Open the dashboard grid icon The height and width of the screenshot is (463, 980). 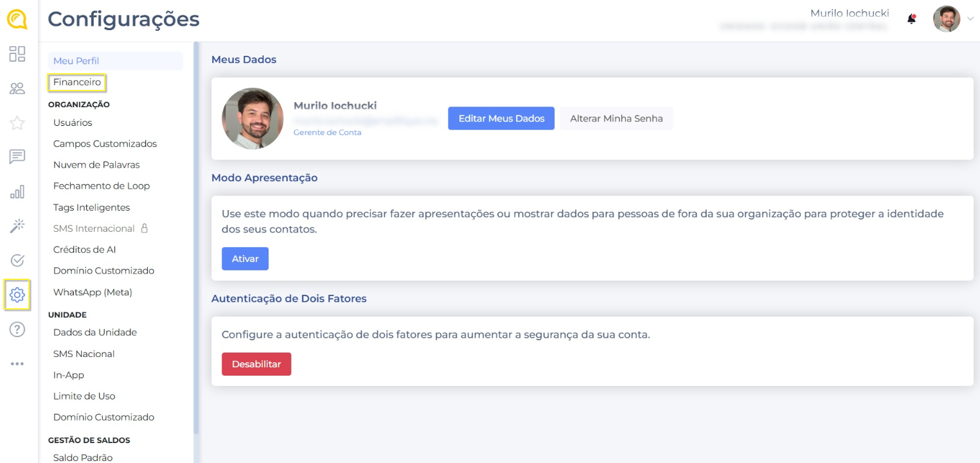coord(17,54)
